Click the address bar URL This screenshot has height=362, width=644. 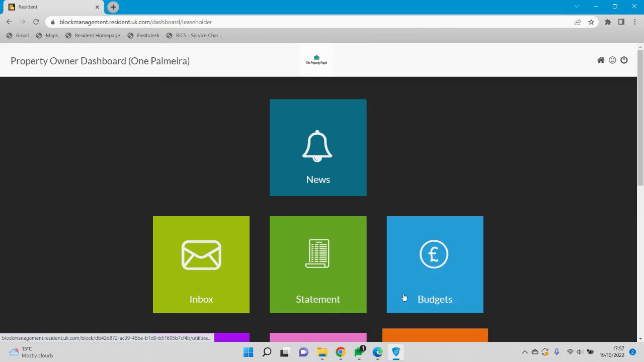tap(135, 22)
